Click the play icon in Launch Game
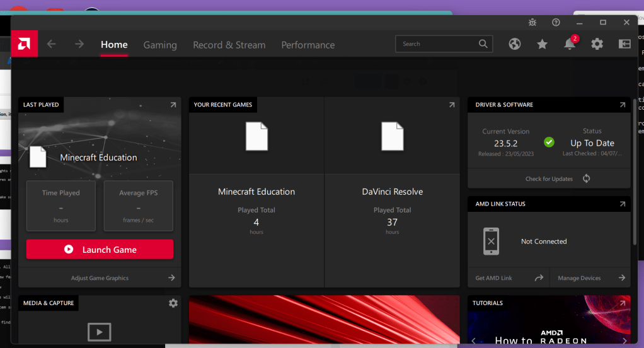644x348 pixels. pos(69,250)
